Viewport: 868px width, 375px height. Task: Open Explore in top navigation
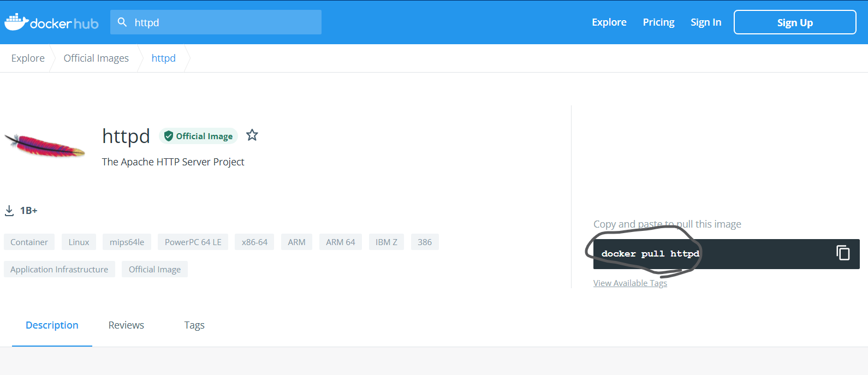coord(609,22)
